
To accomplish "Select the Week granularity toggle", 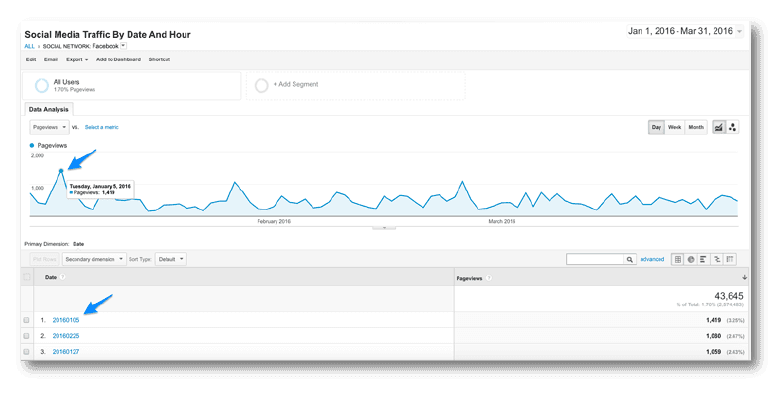I will click(674, 127).
